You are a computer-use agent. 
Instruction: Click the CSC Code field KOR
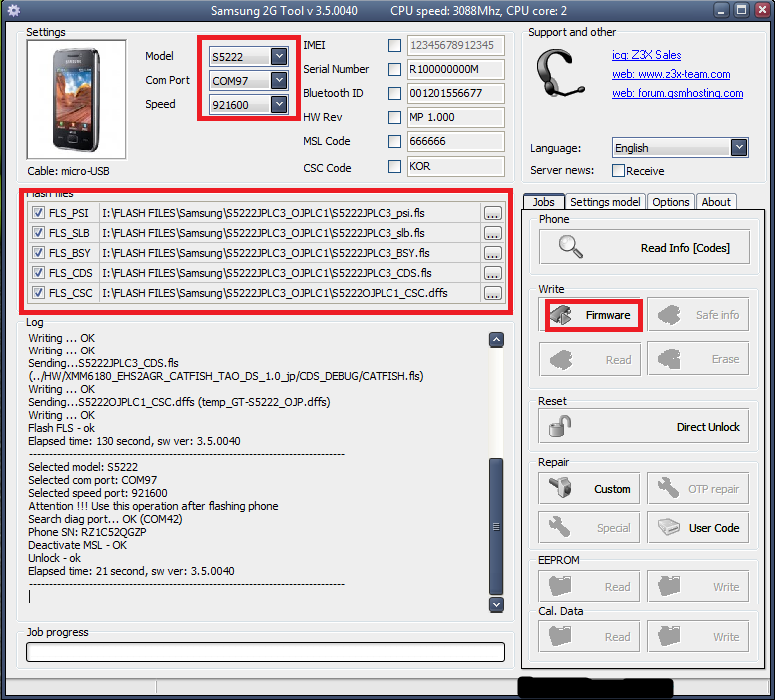pos(455,166)
